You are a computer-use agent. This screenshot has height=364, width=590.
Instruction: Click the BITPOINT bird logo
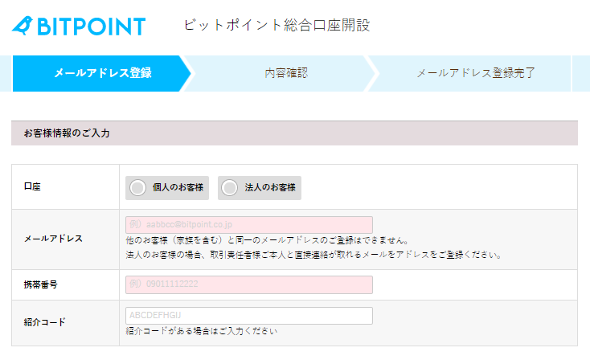(x=79, y=26)
